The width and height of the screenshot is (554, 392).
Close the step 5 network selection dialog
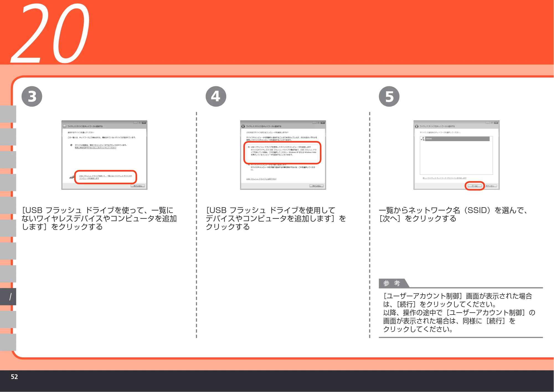click(x=496, y=123)
